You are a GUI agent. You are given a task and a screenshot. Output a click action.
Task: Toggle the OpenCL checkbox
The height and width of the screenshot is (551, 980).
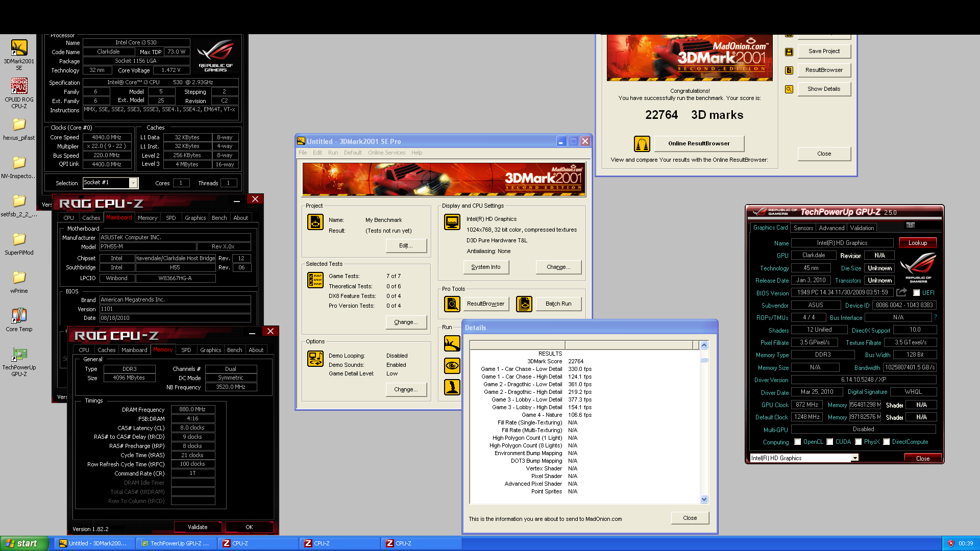point(798,442)
